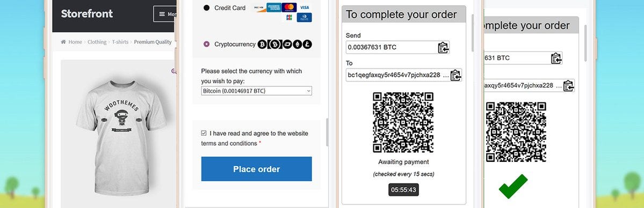The height and width of the screenshot is (208, 644).
Task: Click the Place order button
Action: point(256,169)
